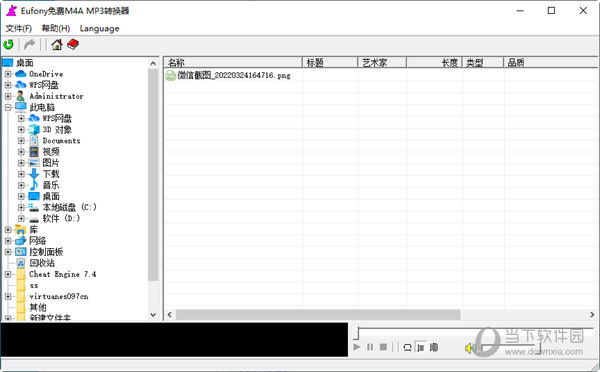This screenshot has height=372, width=600.
Task: Sort by the 品质 column header
Action: pos(550,62)
